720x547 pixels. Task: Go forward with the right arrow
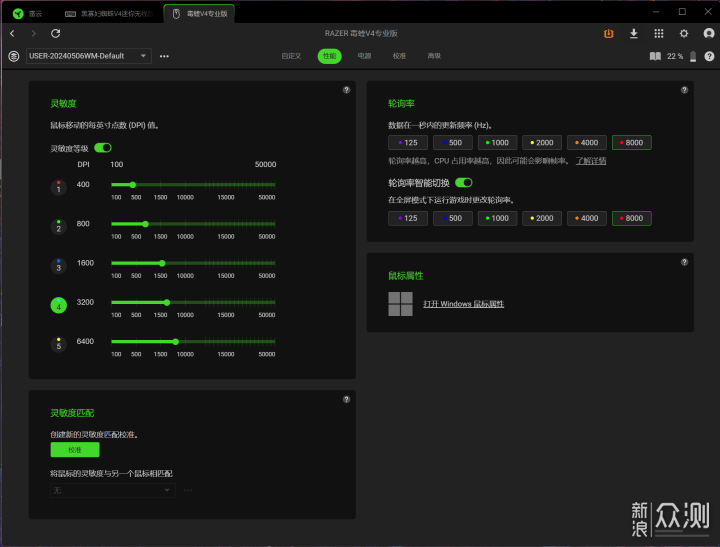point(34,34)
